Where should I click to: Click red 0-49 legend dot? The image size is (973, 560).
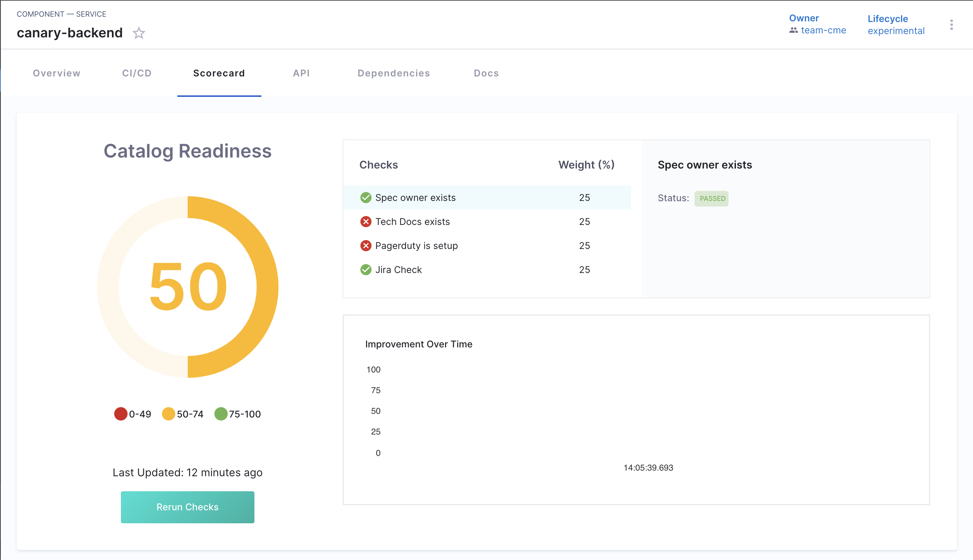[121, 414]
